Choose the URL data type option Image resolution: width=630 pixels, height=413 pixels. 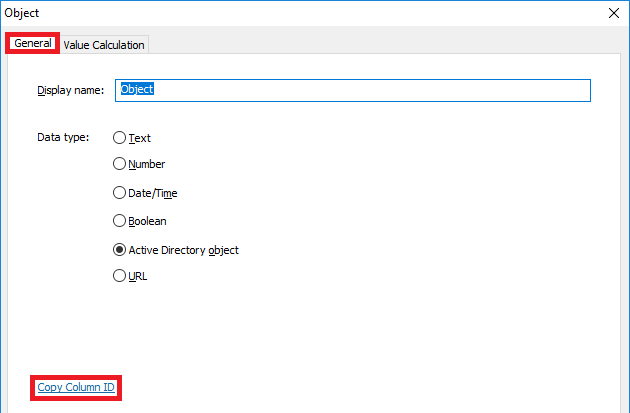(119, 276)
